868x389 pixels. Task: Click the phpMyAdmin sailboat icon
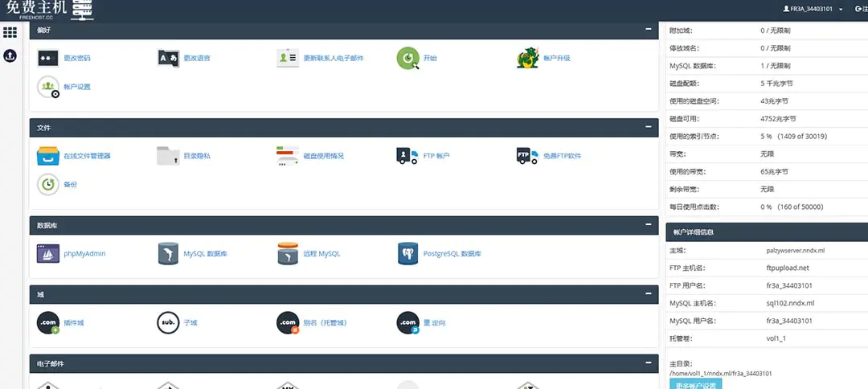pyautogui.click(x=48, y=254)
